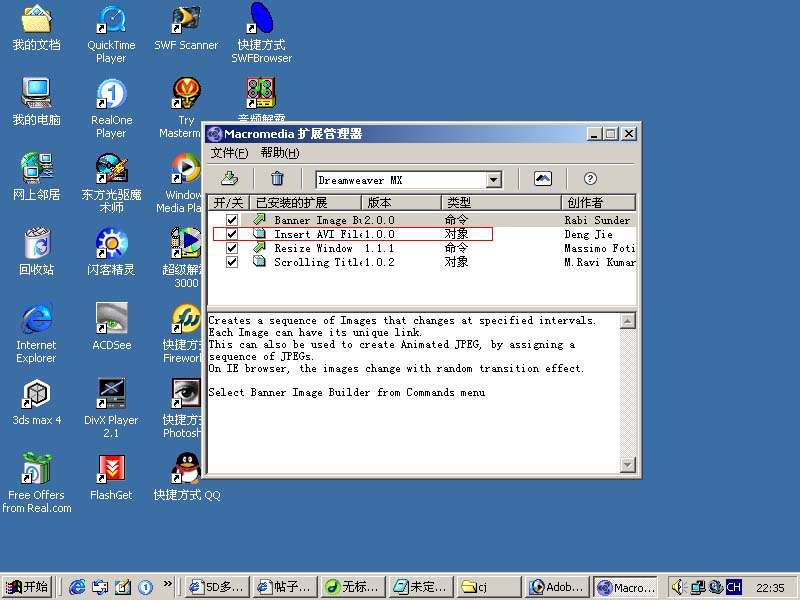This screenshot has width=800, height=600.
Task: Select the Banner Image Builder extension row name
Action: tap(317, 220)
